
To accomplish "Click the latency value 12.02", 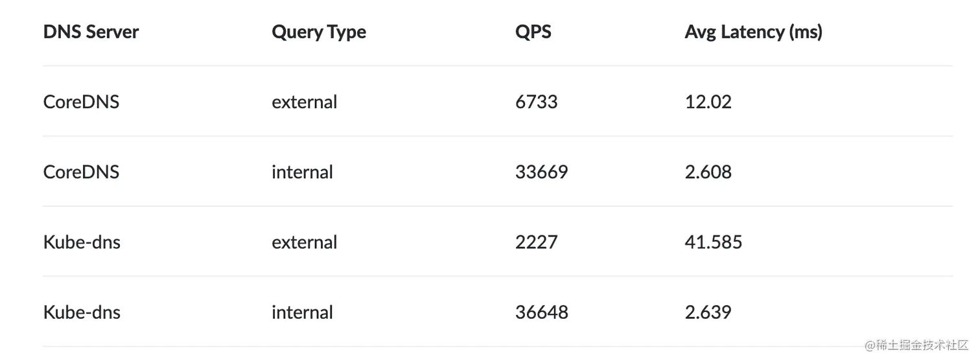I will (x=708, y=102).
